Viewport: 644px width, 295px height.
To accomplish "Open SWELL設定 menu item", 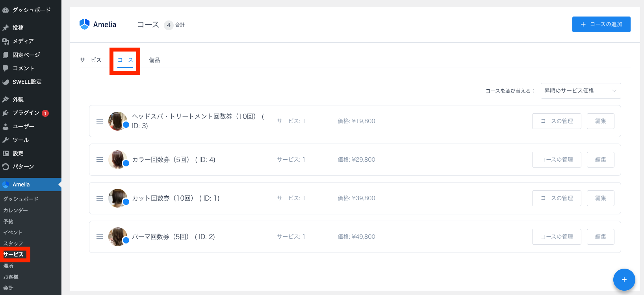I will [x=27, y=82].
